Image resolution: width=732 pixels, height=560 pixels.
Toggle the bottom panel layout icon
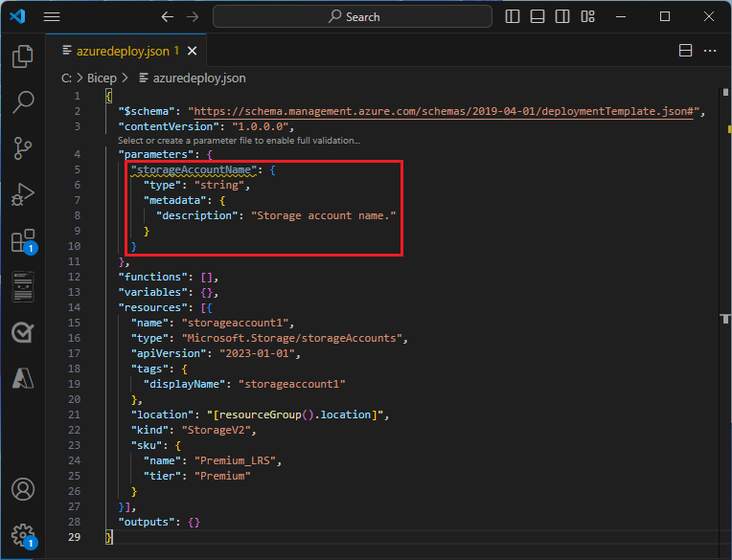pyautogui.click(x=538, y=17)
